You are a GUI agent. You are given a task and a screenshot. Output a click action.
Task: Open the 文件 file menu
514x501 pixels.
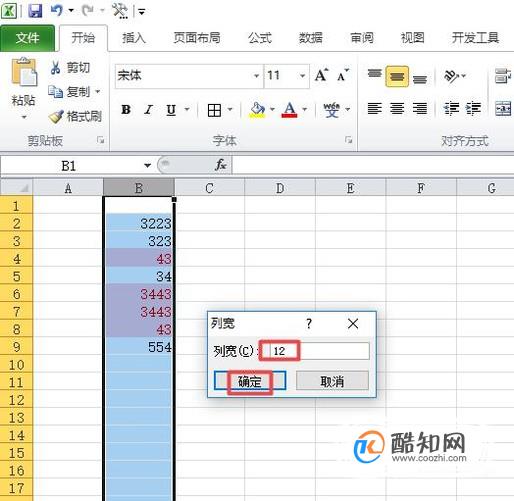[x=27, y=38]
